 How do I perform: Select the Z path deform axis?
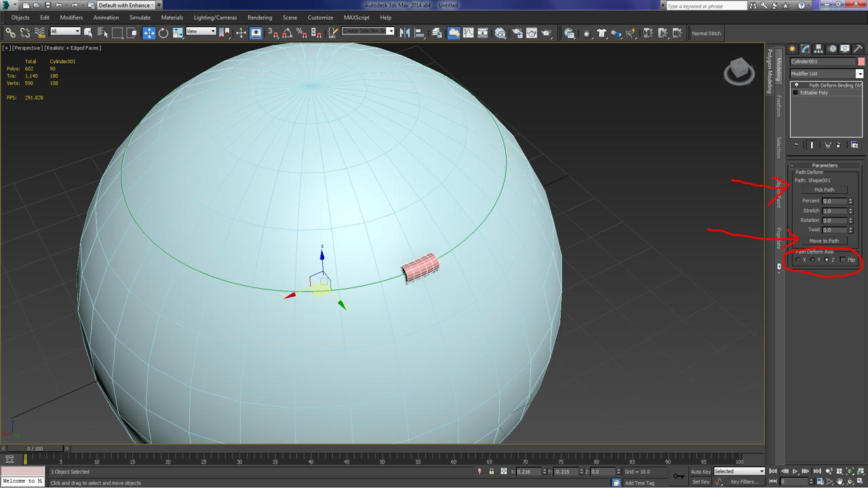point(827,260)
